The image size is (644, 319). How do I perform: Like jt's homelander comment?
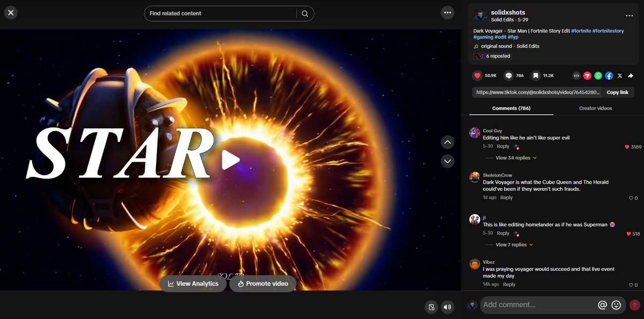coord(628,234)
